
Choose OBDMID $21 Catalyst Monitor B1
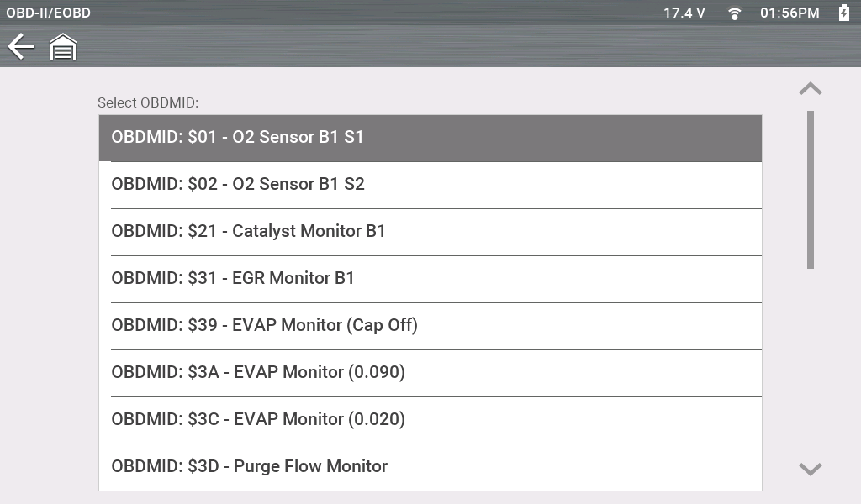[430, 232]
